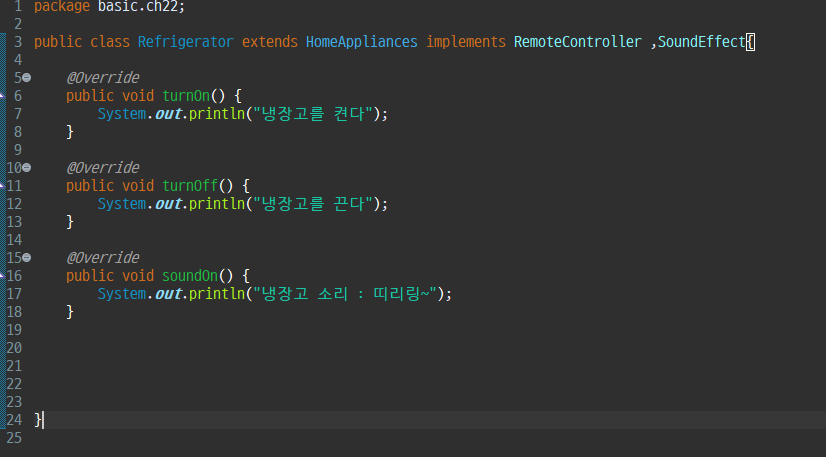This screenshot has width=826, height=457.
Task: Click the closing brace on line 24
Action: [37, 420]
